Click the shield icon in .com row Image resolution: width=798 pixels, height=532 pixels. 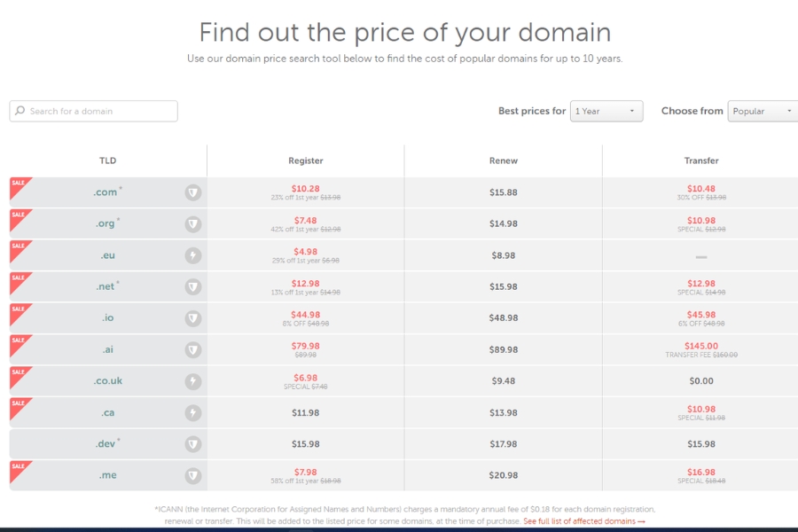193,192
